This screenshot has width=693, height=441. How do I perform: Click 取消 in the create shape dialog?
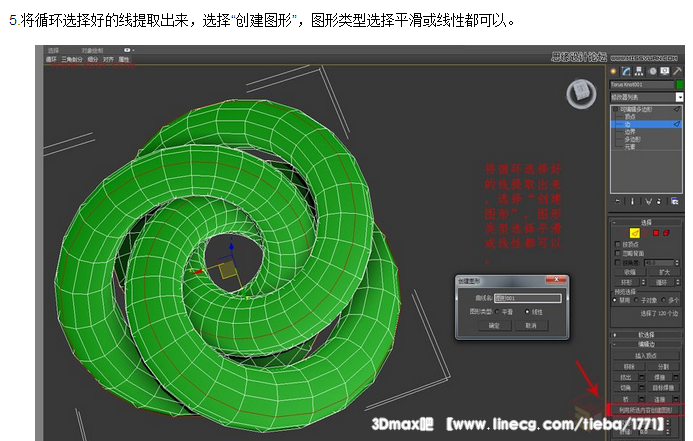pyautogui.click(x=531, y=326)
